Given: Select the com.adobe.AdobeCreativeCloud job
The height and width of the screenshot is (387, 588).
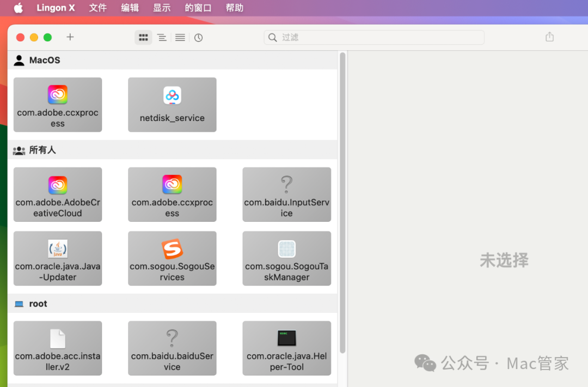Looking at the screenshot, I should click(x=58, y=195).
